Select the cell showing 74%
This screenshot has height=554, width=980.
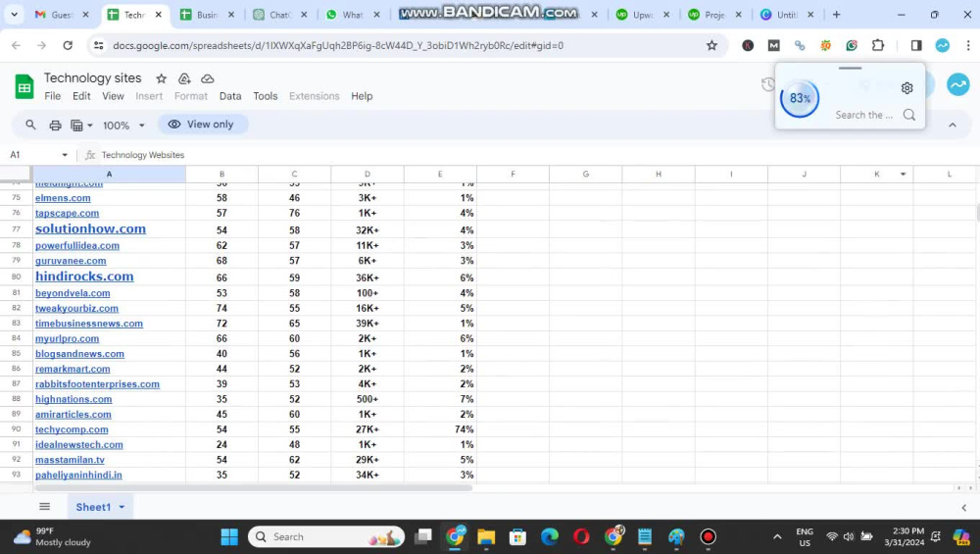[x=440, y=429]
